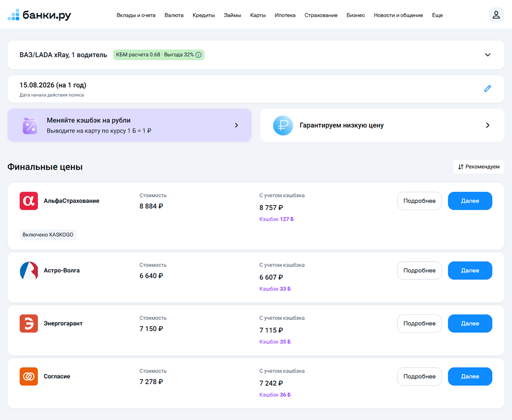Screen dimensions: 512x420
Task: Click Далее for Энергогарант
Action: (x=470, y=324)
